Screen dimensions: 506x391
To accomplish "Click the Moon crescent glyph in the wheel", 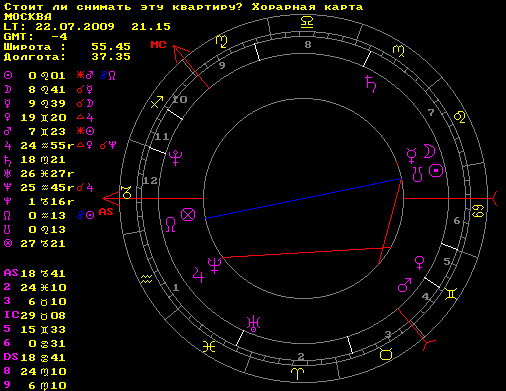I will tap(430, 151).
